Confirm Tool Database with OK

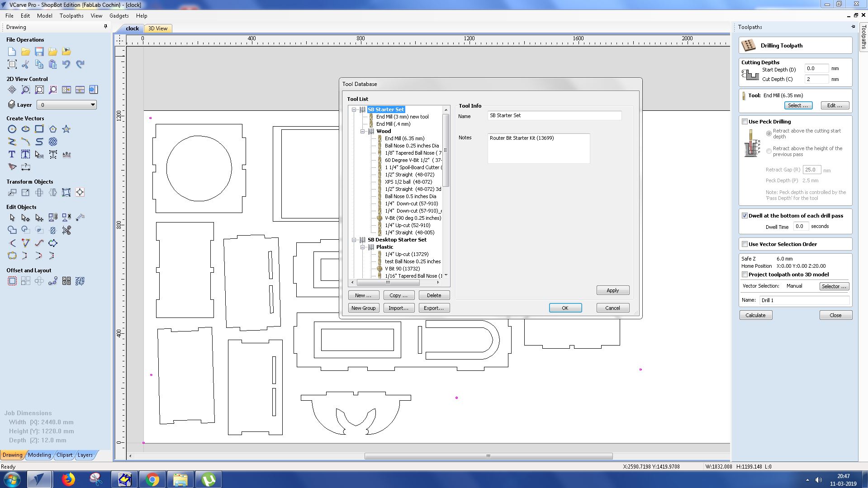(x=565, y=308)
